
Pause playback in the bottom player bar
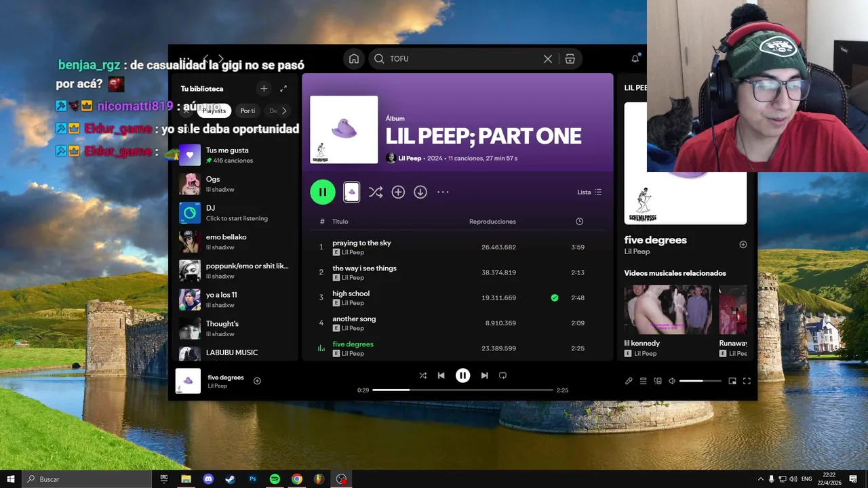[x=462, y=375]
